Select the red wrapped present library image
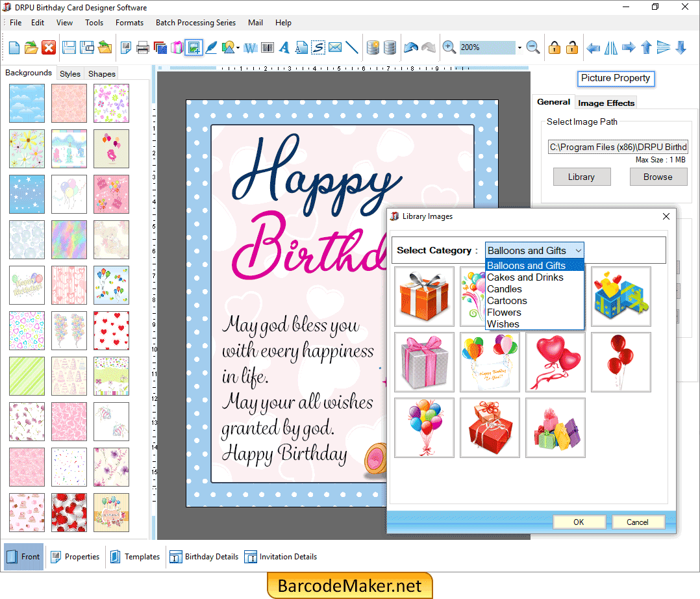The height and width of the screenshot is (599, 700). point(490,428)
